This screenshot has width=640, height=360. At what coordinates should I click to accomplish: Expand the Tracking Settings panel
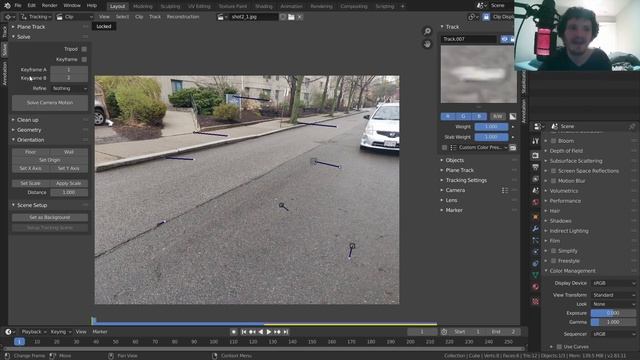(x=466, y=180)
